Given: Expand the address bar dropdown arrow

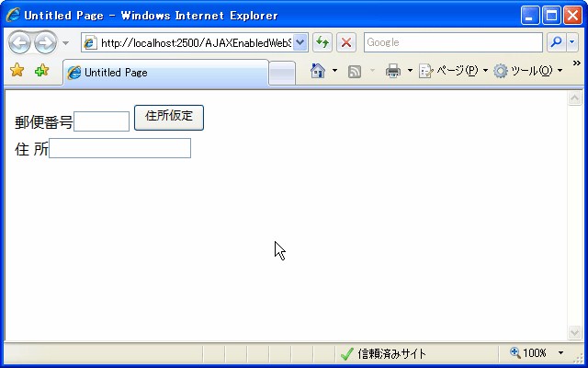Looking at the screenshot, I should [300, 43].
